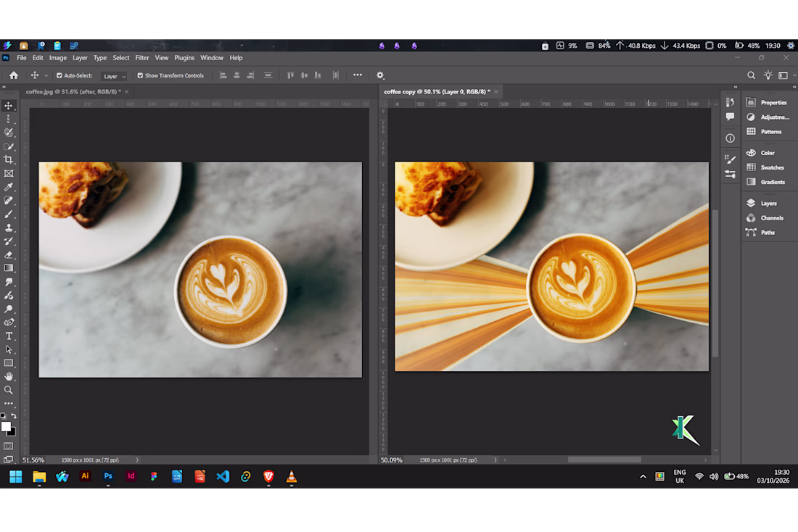Open the Image menu
This screenshot has width=798, height=532.
pos(58,58)
